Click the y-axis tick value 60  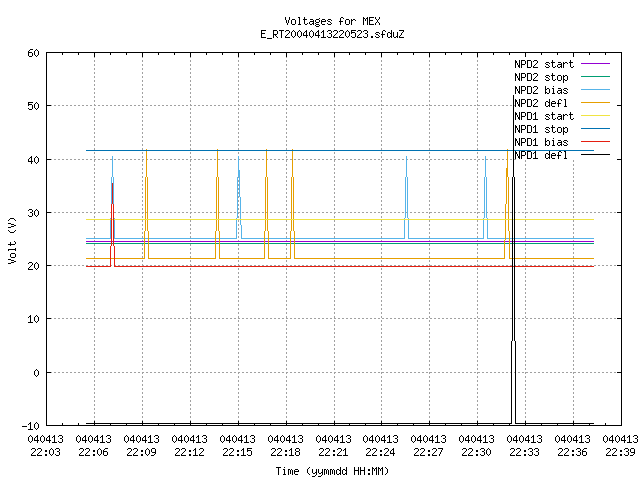coord(33,53)
